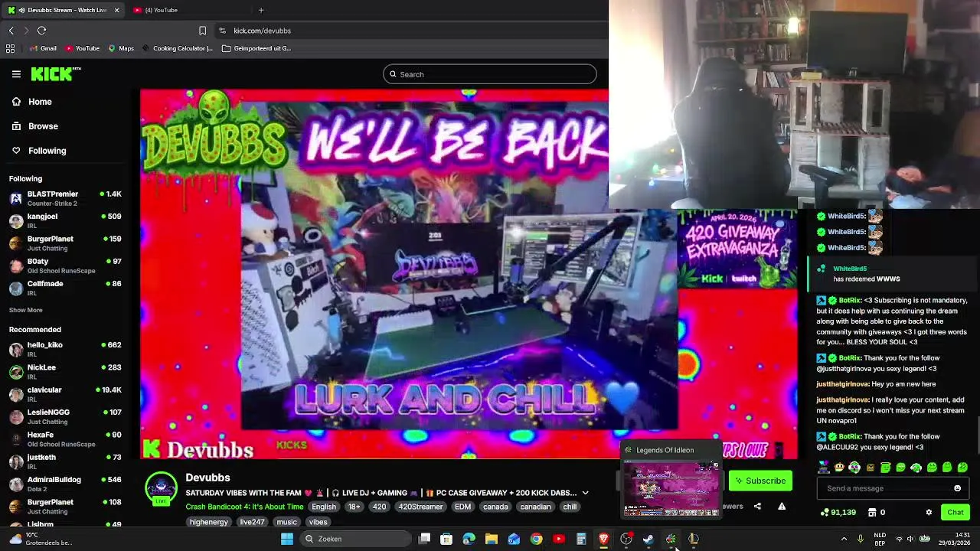The image size is (980, 551).
Task: Select the canada tag
Action: coord(495,507)
